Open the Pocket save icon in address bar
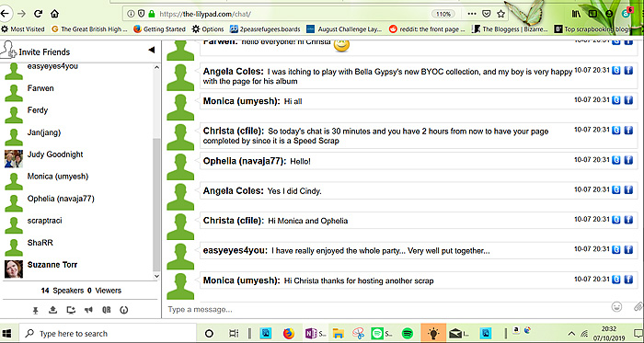Image resolution: width=644 pixels, height=343 pixels. (487, 14)
